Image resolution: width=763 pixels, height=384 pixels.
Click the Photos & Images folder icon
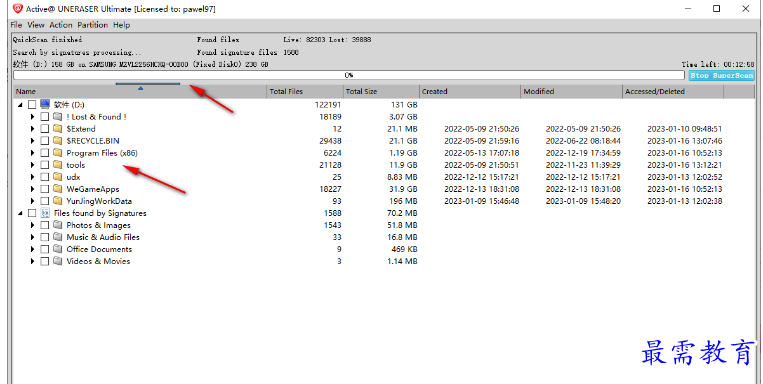tap(58, 225)
